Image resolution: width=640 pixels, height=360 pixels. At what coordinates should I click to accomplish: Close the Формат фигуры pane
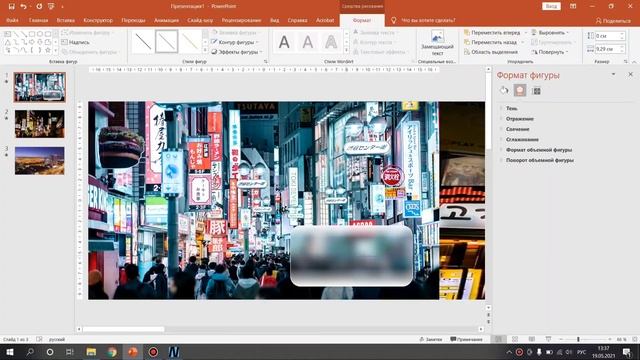pos(631,74)
